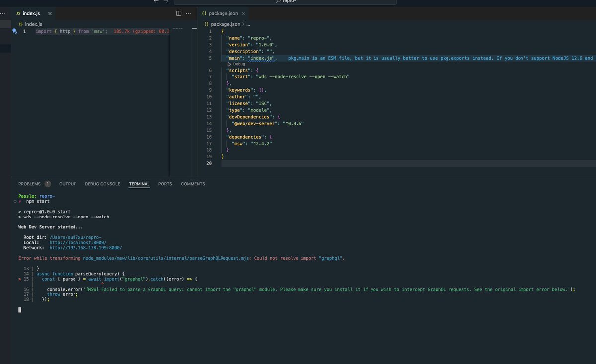Click the "msw" dependency key in package.json

pyautogui.click(x=239, y=143)
